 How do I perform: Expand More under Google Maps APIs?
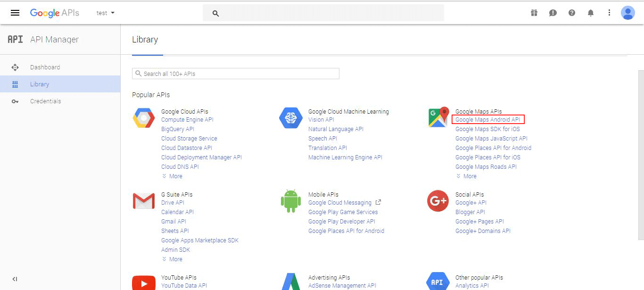[466, 176]
